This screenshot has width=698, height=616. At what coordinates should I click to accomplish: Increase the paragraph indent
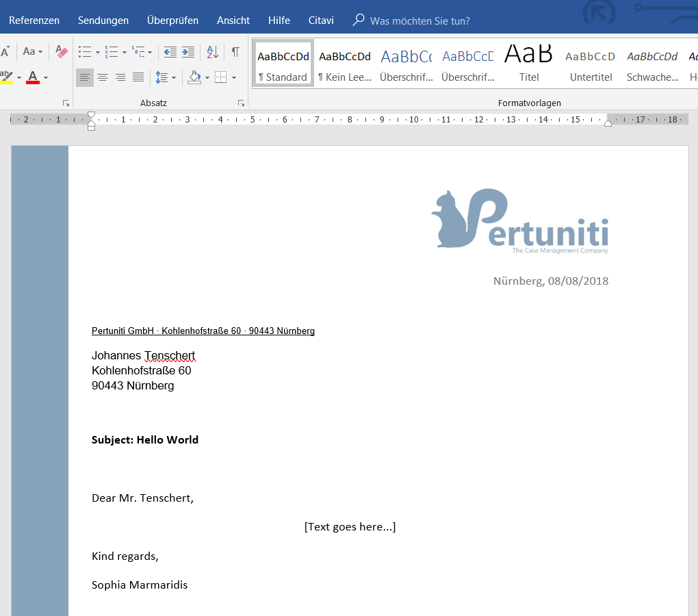coord(188,52)
